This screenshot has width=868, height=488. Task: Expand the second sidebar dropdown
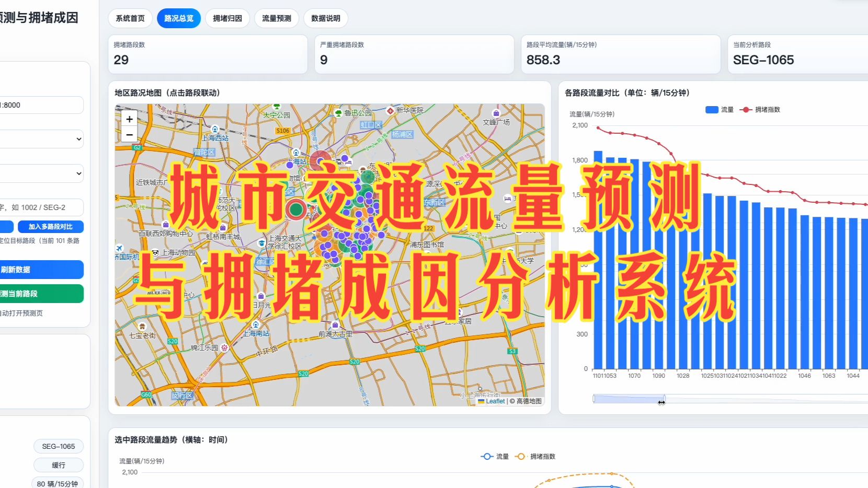[42, 173]
